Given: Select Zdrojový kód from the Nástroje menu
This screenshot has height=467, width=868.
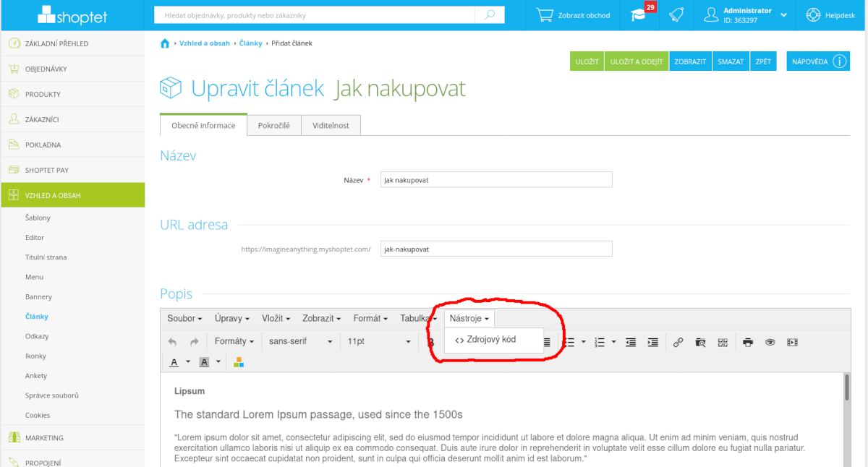Looking at the screenshot, I should (493, 340).
